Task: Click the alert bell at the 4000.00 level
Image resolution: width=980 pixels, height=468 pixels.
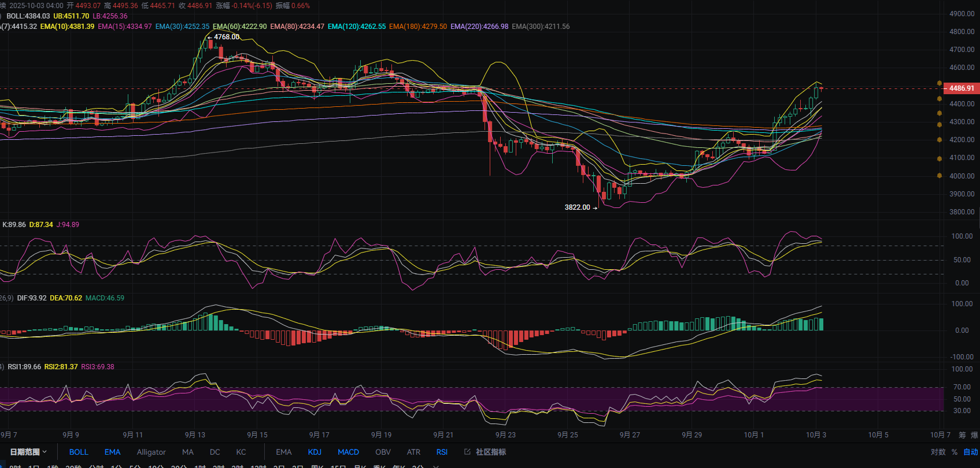Action: click(940, 176)
